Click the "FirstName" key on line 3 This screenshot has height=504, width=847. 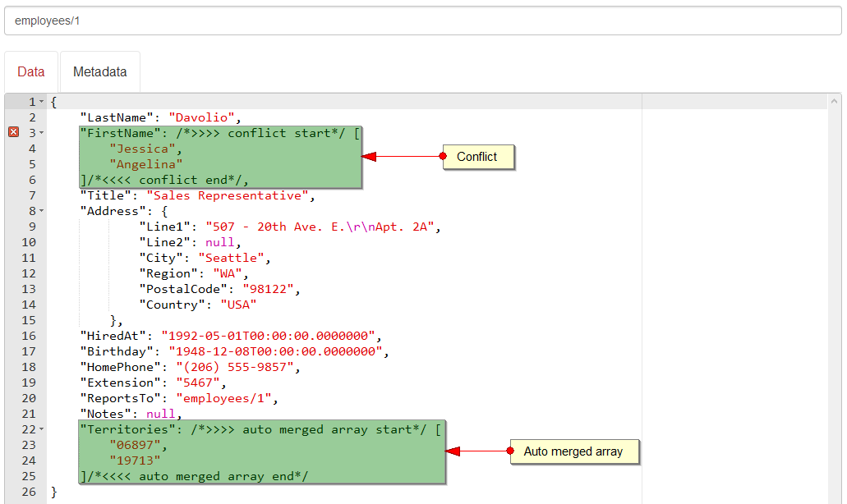pyautogui.click(x=120, y=133)
